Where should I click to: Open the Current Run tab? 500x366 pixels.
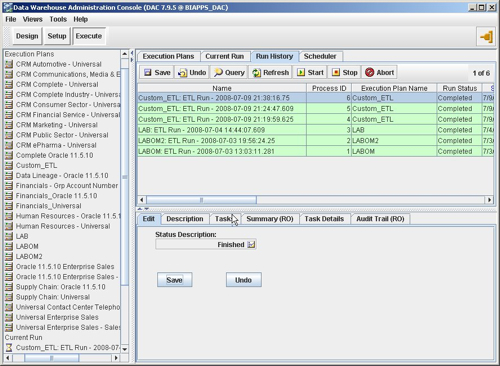pos(225,56)
